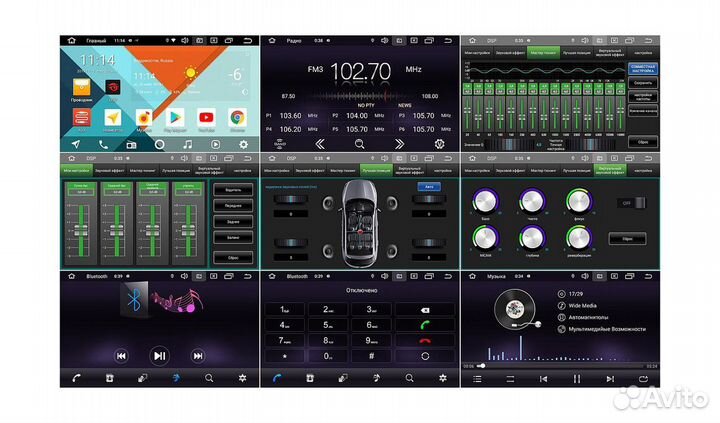Click the Водитель preset button
The image size is (720, 423).
point(234,189)
